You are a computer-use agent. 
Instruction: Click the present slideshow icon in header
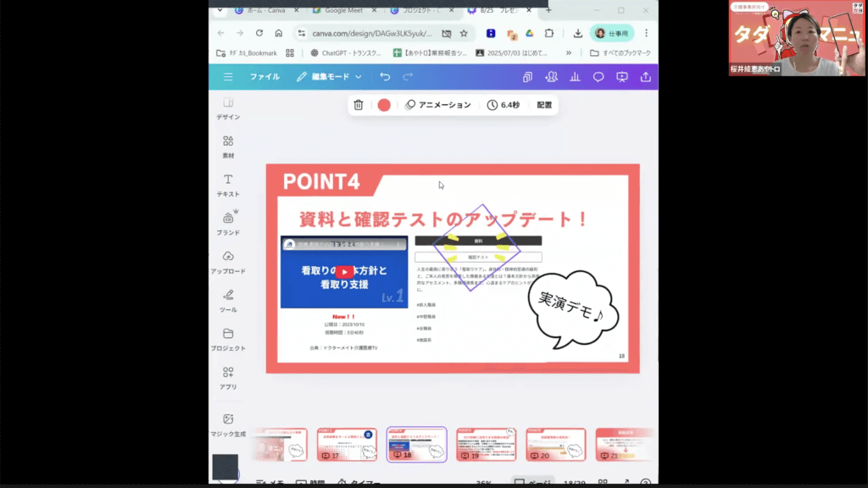tap(622, 77)
